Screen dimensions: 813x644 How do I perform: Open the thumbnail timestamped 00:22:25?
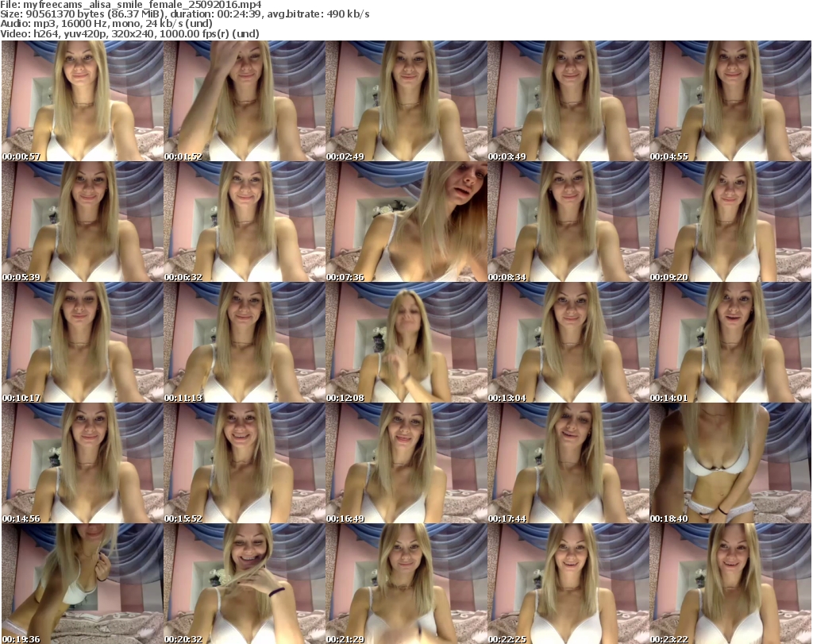(568, 584)
